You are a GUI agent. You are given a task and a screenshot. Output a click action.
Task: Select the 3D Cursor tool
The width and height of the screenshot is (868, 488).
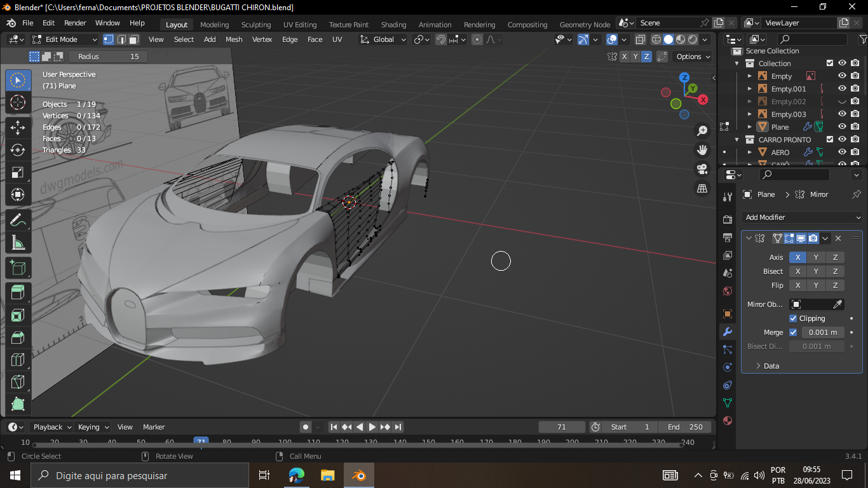click(x=18, y=103)
